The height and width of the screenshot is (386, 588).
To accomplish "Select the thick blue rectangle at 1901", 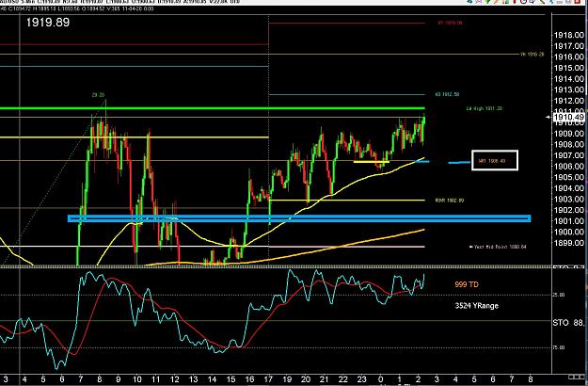I will click(299, 218).
